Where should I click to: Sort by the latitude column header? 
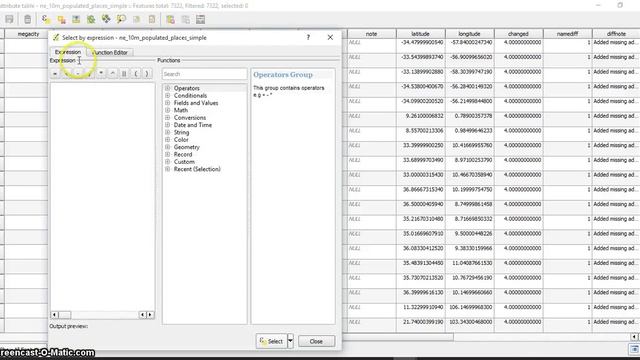point(420,34)
